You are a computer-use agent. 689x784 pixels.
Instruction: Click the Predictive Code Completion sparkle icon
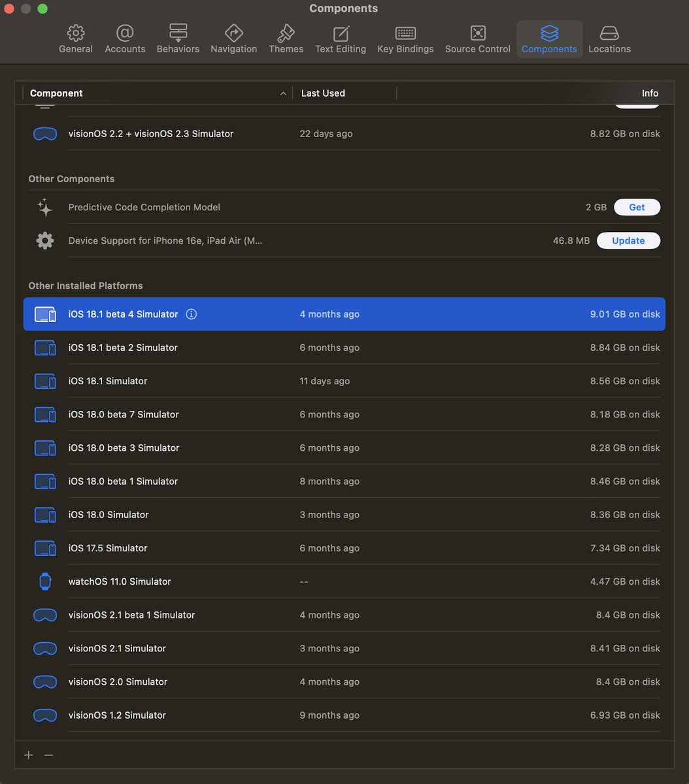pos(45,207)
